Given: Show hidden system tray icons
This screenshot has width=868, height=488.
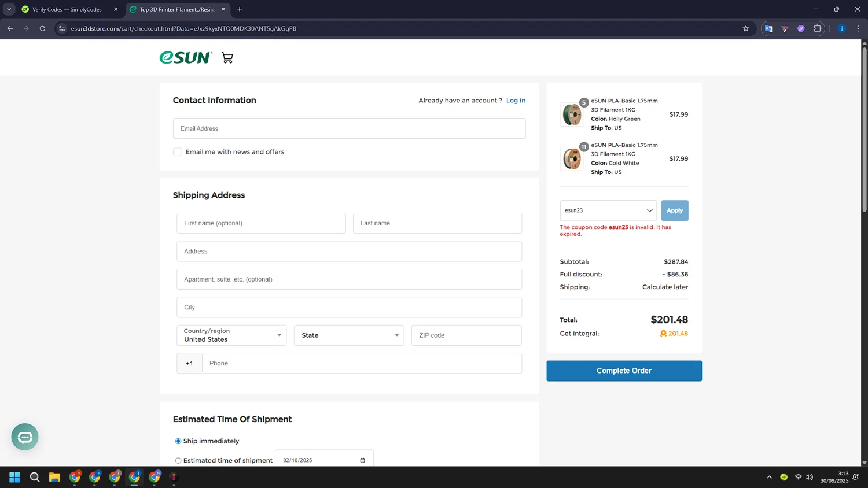Looking at the screenshot, I should pos(769,477).
